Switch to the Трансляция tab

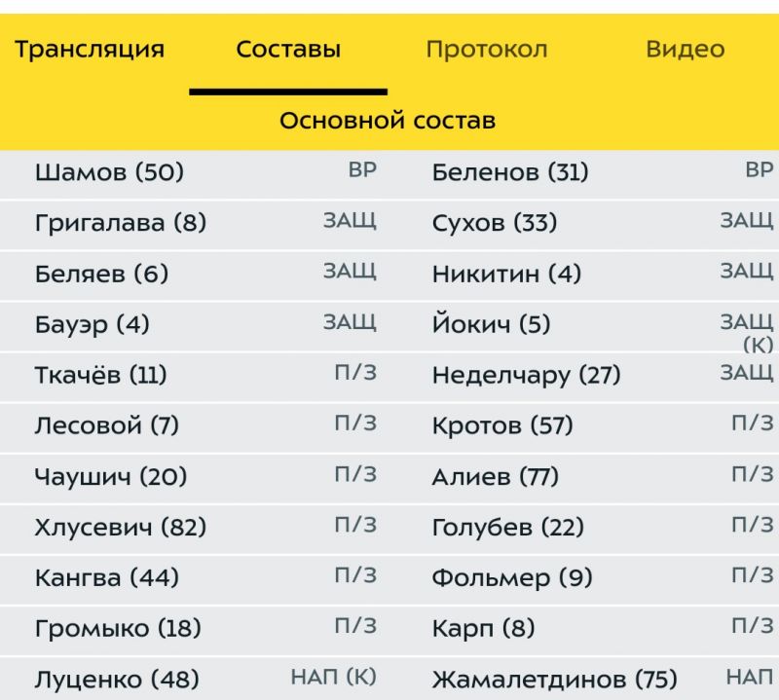(x=90, y=50)
